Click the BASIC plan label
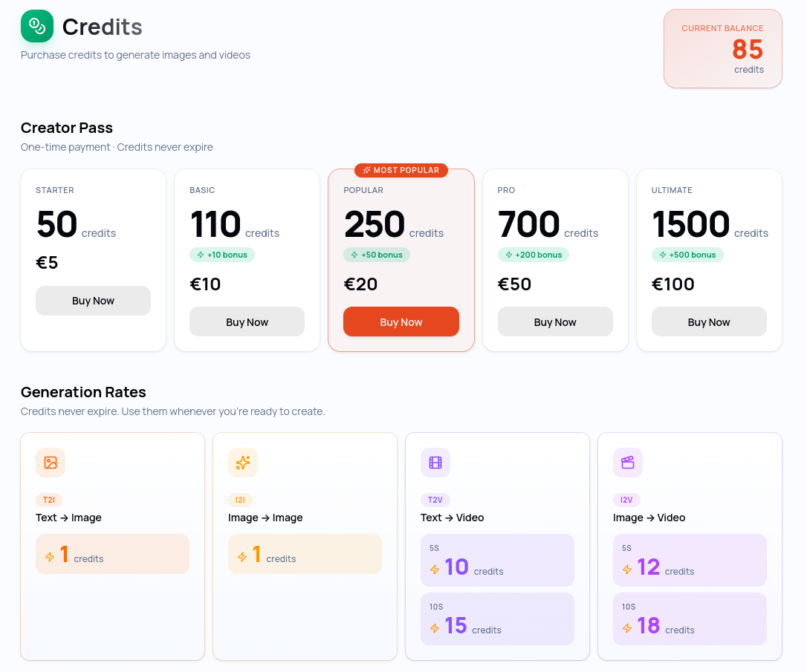807x672 pixels. pos(202,190)
